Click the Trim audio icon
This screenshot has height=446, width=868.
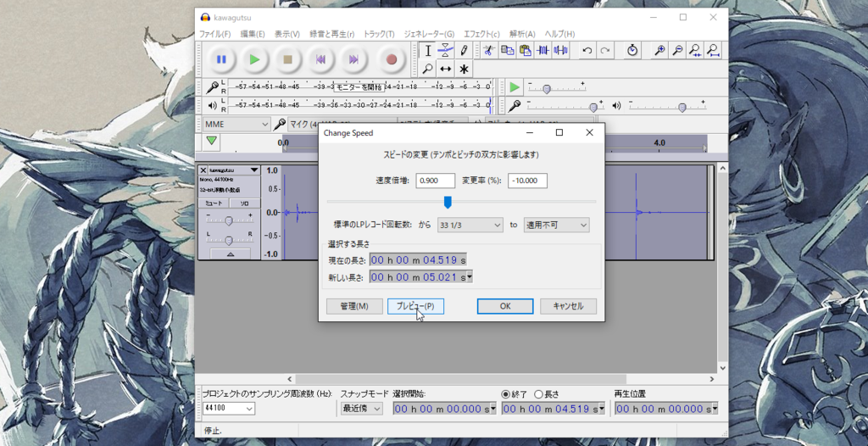pos(543,50)
